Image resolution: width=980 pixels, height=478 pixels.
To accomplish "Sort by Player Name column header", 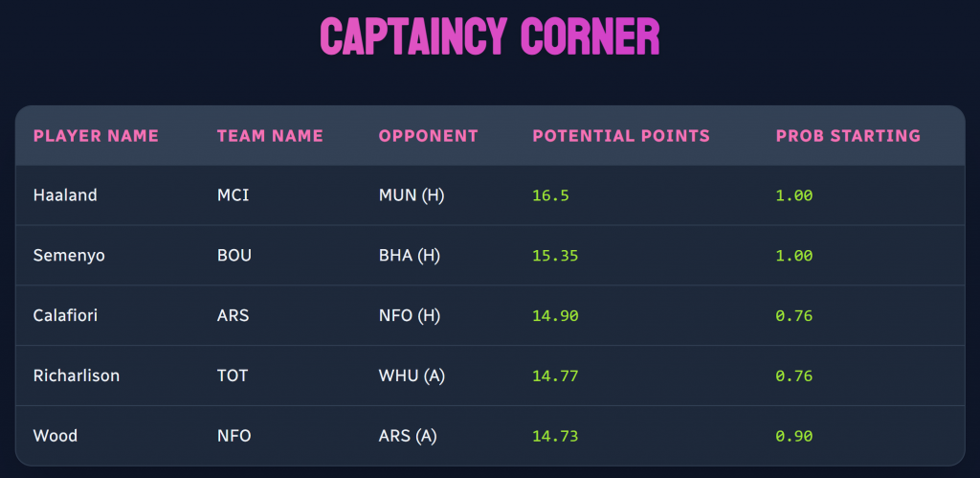I will pyautogui.click(x=96, y=136).
